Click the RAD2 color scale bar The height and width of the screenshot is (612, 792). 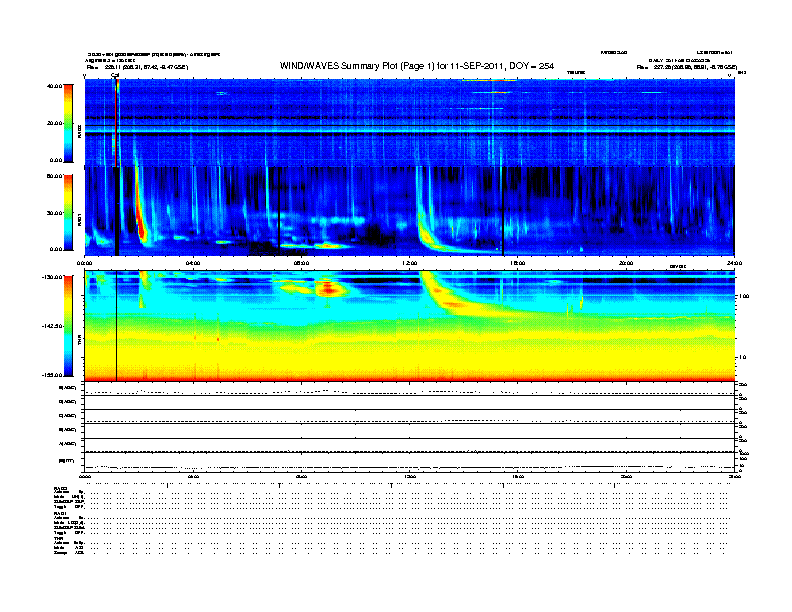click(x=68, y=123)
